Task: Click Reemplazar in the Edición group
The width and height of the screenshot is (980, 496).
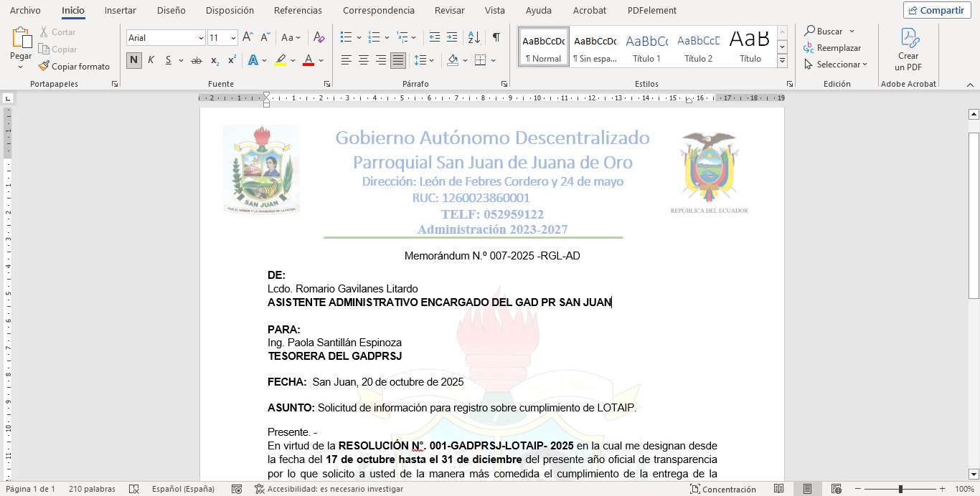Action: click(832, 48)
